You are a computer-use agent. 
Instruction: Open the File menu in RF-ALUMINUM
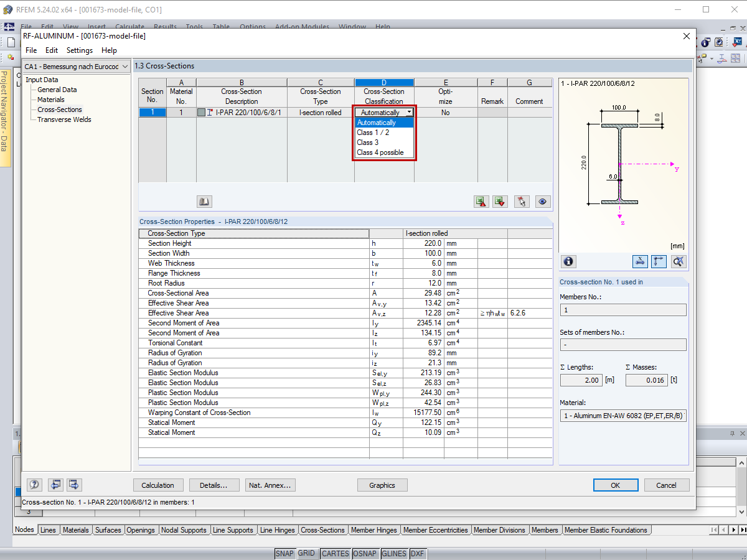31,50
